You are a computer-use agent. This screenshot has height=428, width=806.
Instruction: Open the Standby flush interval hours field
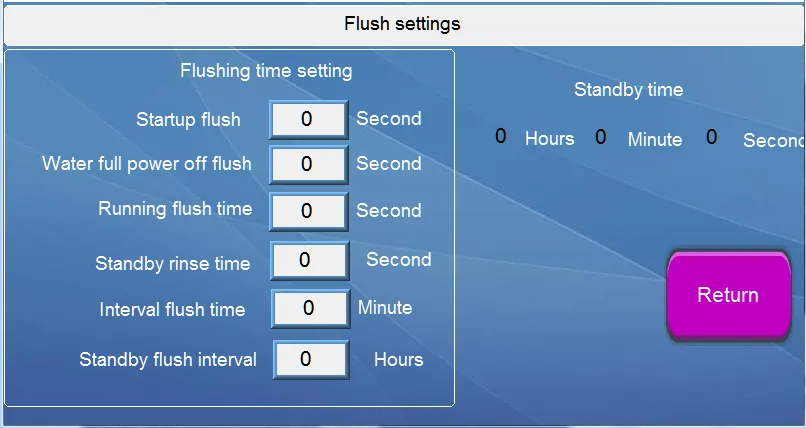point(309,359)
